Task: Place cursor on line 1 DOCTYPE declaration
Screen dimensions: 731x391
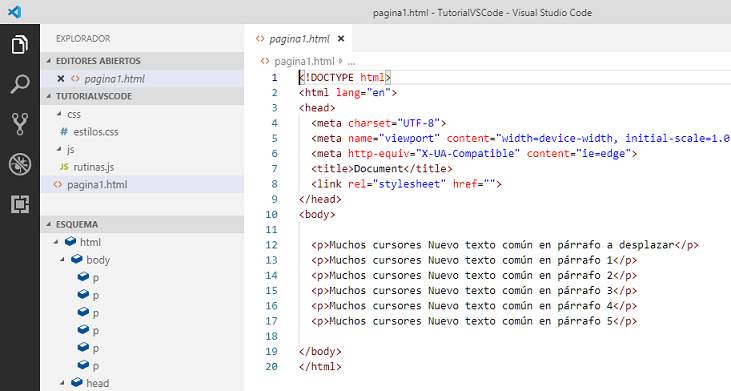Action: coord(345,77)
